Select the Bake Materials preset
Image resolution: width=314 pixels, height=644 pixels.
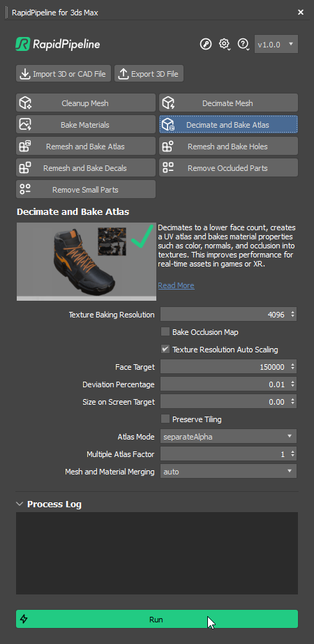[x=86, y=125]
